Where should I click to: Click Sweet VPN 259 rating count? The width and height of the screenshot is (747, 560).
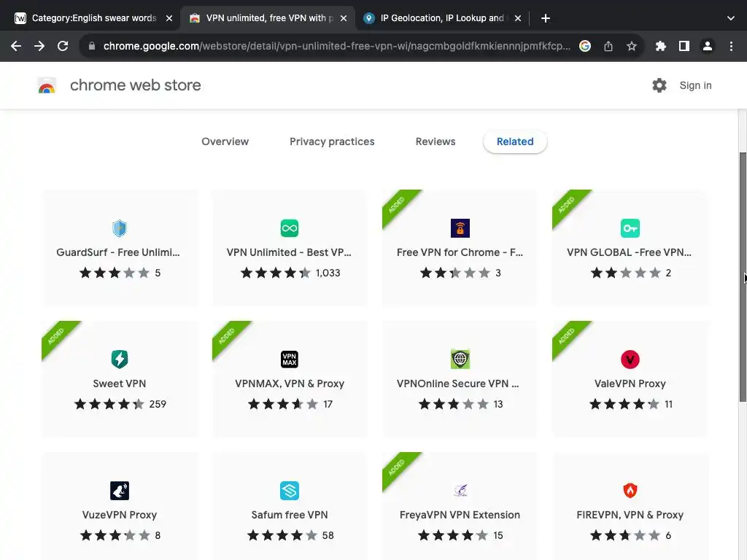(x=158, y=404)
